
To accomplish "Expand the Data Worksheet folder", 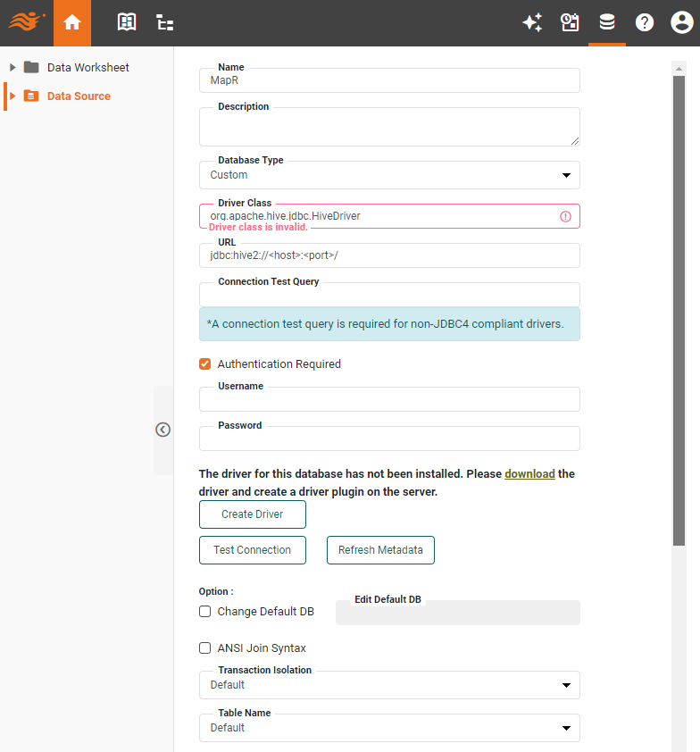I will click(x=12, y=67).
